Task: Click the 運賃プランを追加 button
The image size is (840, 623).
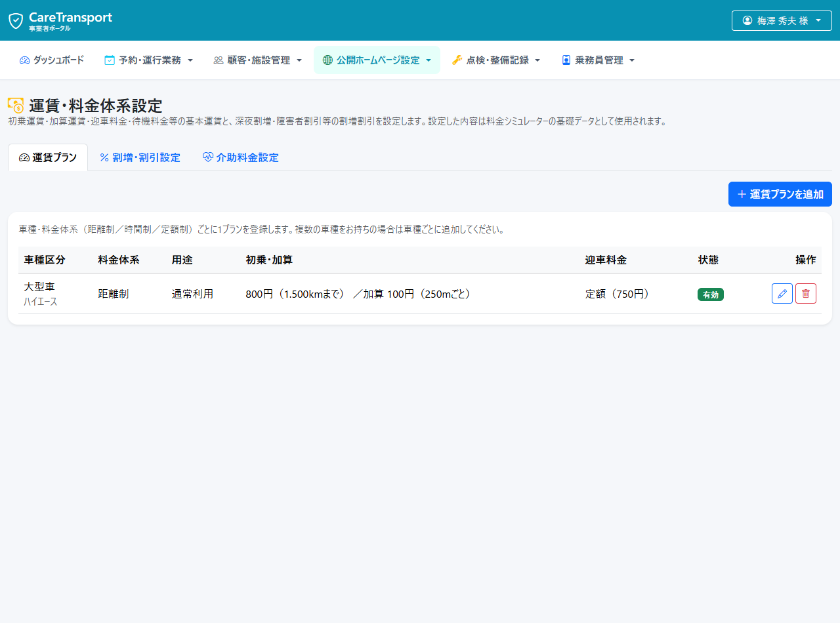Action: pyautogui.click(x=780, y=194)
